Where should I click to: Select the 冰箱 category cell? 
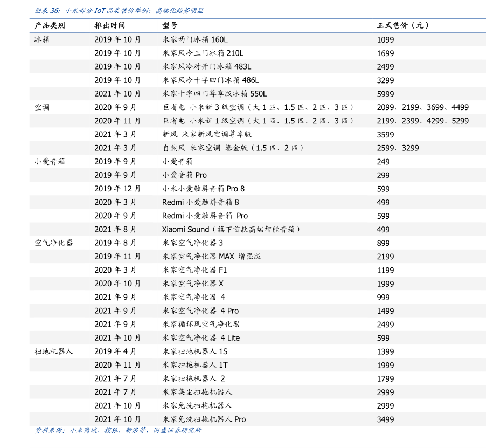[x=41, y=39]
